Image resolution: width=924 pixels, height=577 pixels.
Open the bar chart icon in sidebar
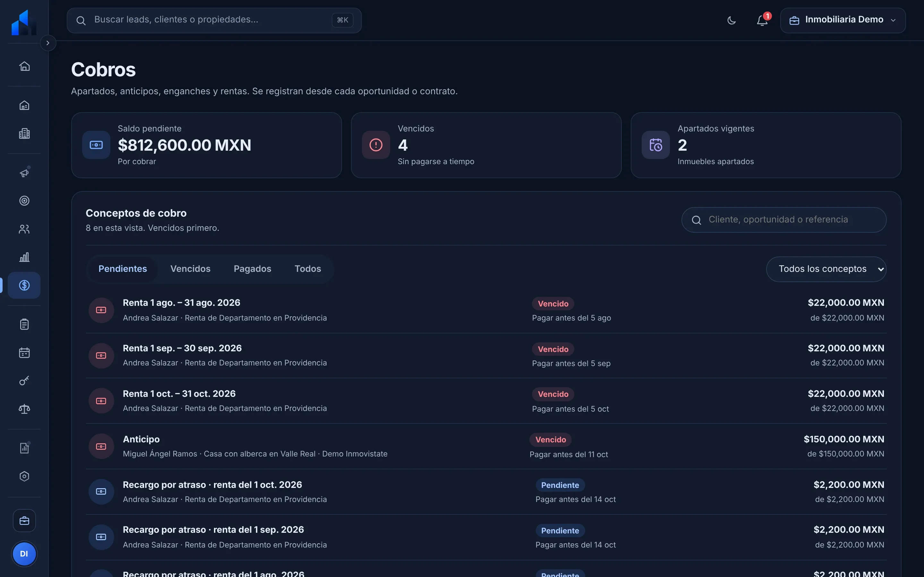24,257
